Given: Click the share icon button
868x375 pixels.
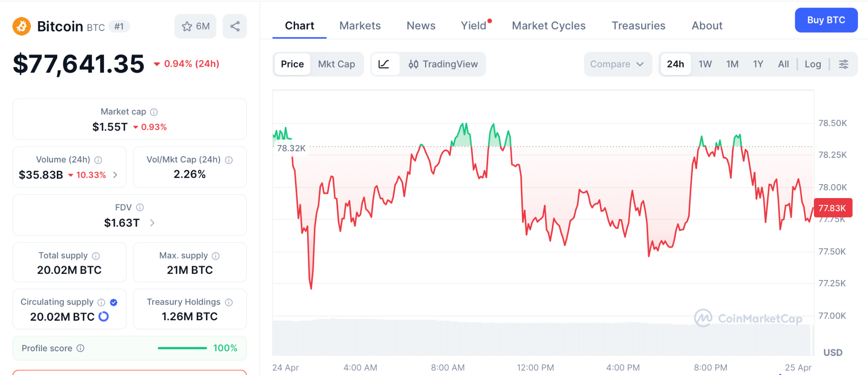Looking at the screenshot, I should tap(235, 26).
